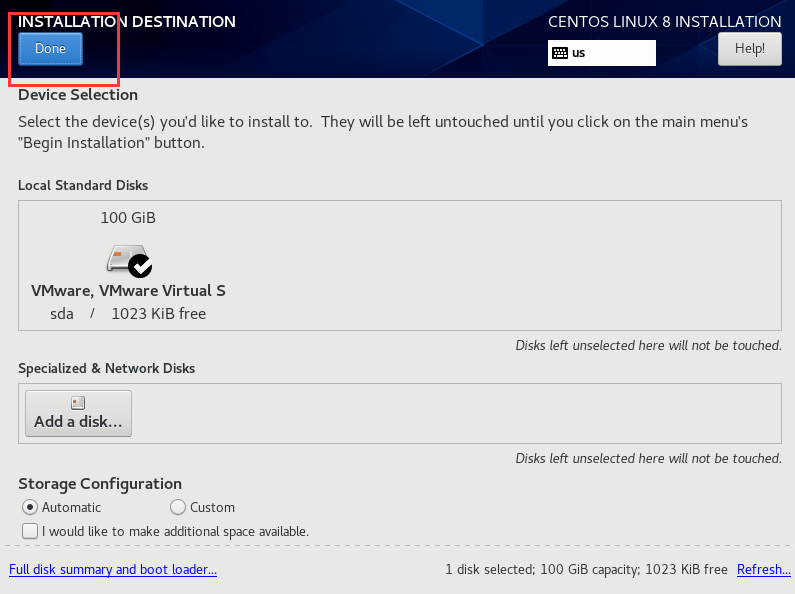Click the Storage Configuration heading
The height and width of the screenshot is (594, 795).
(100, 484)
